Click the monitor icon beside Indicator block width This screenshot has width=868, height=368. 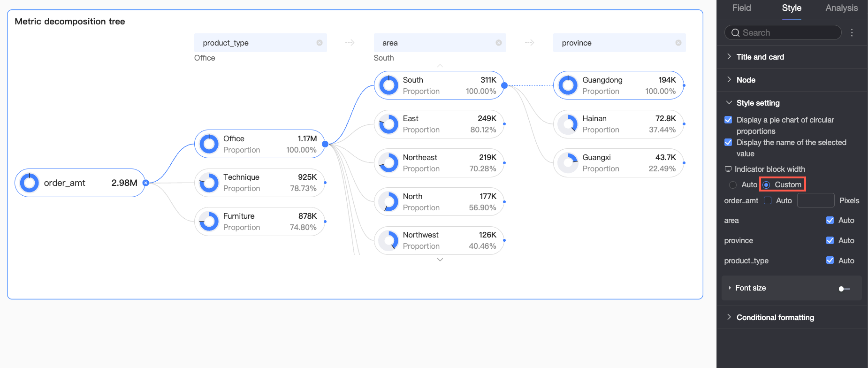tap(728, 169)
